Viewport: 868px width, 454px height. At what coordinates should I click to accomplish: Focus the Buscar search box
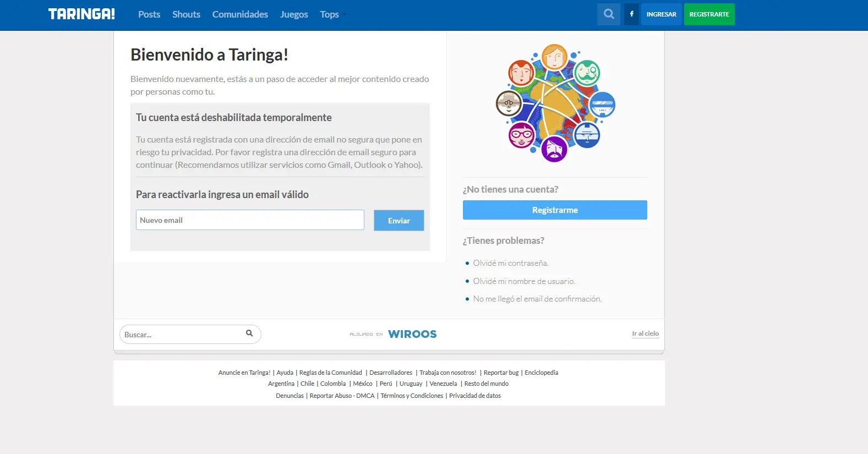pos(190,334)
